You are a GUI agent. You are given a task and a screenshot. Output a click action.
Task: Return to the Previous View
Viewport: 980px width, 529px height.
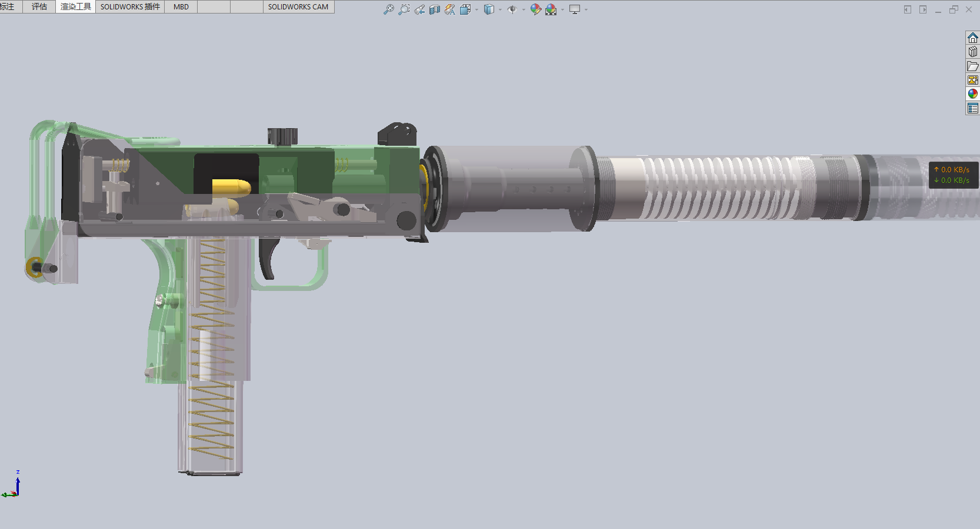419,9
